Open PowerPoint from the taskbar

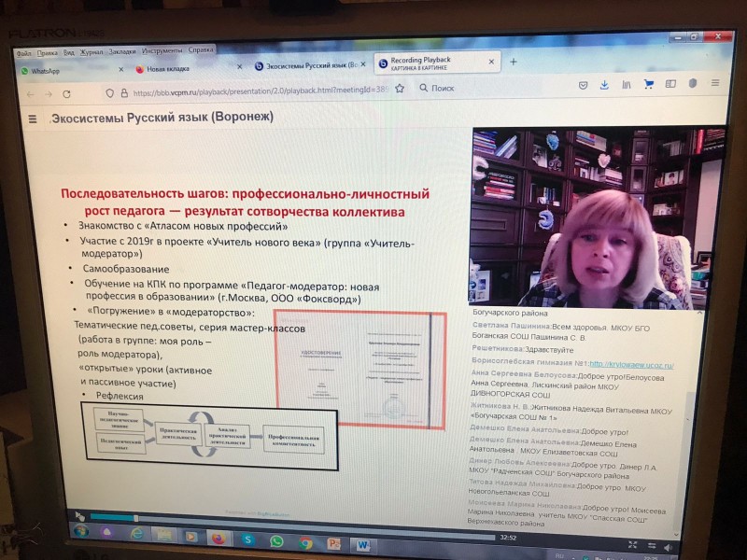click(x=332, y=542)
